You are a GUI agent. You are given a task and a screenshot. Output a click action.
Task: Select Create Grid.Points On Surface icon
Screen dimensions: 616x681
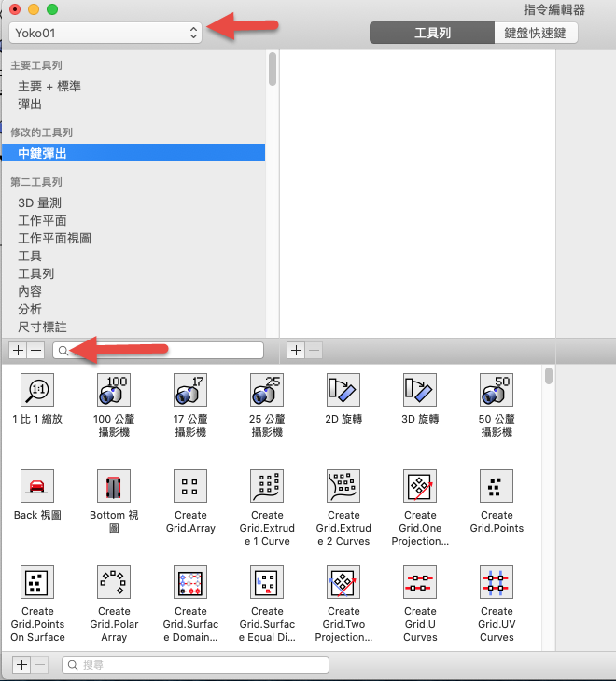37,582
